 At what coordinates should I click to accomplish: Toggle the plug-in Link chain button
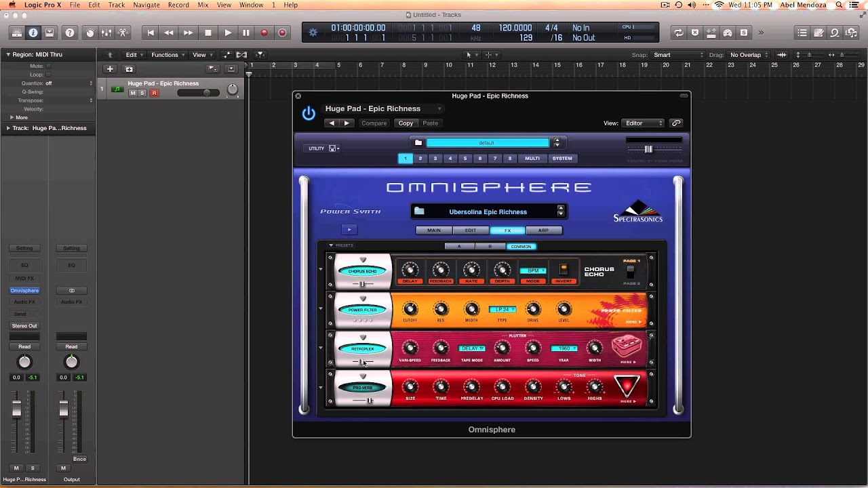tap(676, 123)
